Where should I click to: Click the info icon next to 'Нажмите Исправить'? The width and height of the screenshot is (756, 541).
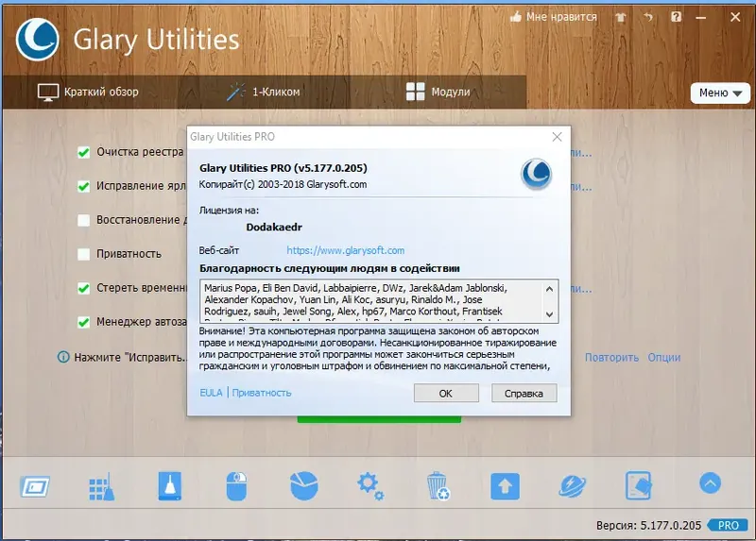tap(63, 357)
